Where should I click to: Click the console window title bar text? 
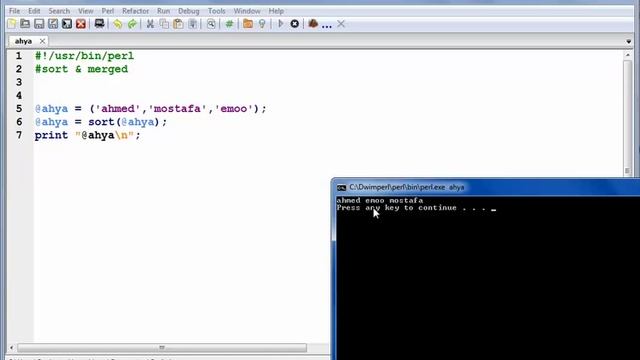[x=407, y=187]
